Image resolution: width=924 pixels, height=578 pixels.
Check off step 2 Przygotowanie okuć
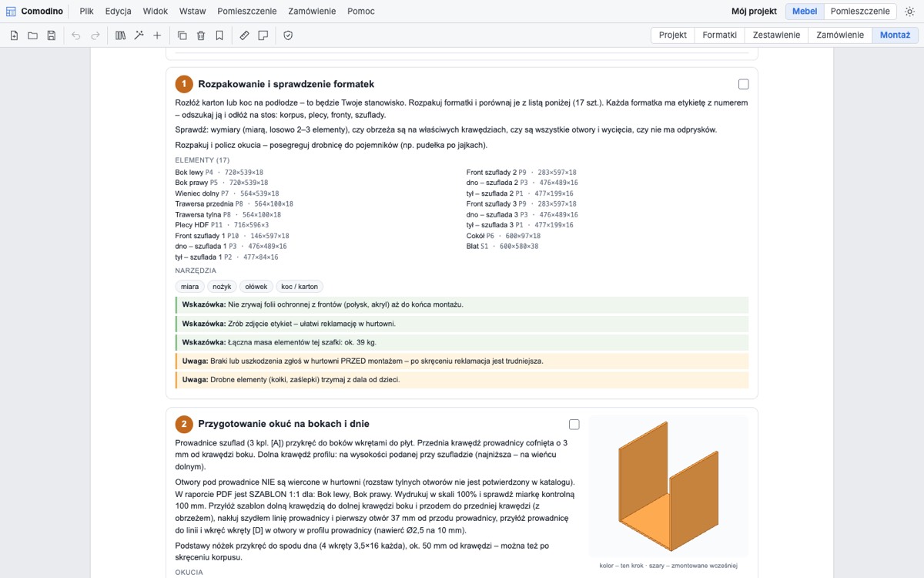tap(574, 425)
